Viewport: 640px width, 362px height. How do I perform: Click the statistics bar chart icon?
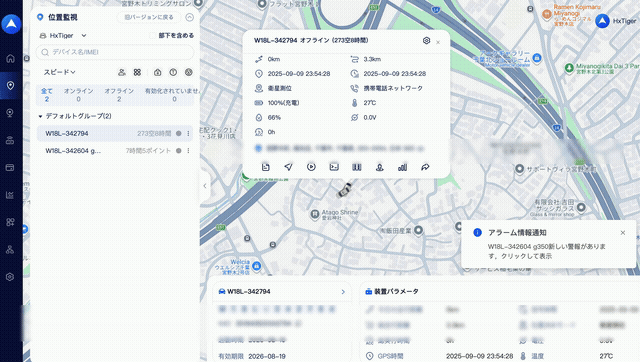point(402,167)
